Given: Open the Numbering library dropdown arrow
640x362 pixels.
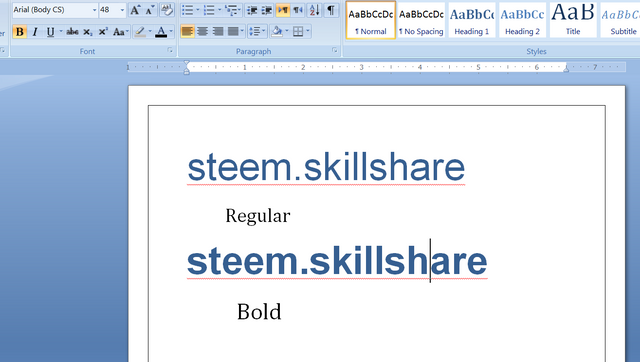Looking at the screenshot, I should point(219,10).
